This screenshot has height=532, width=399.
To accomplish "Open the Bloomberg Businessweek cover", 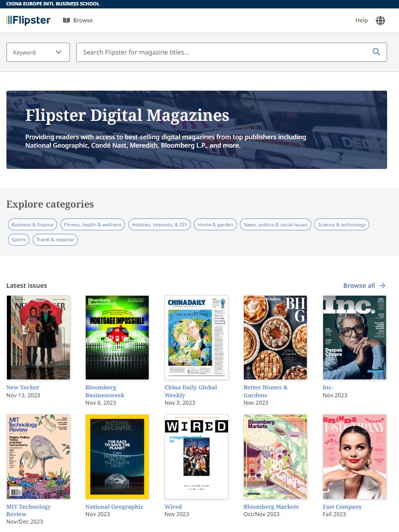I will [117, 337].
